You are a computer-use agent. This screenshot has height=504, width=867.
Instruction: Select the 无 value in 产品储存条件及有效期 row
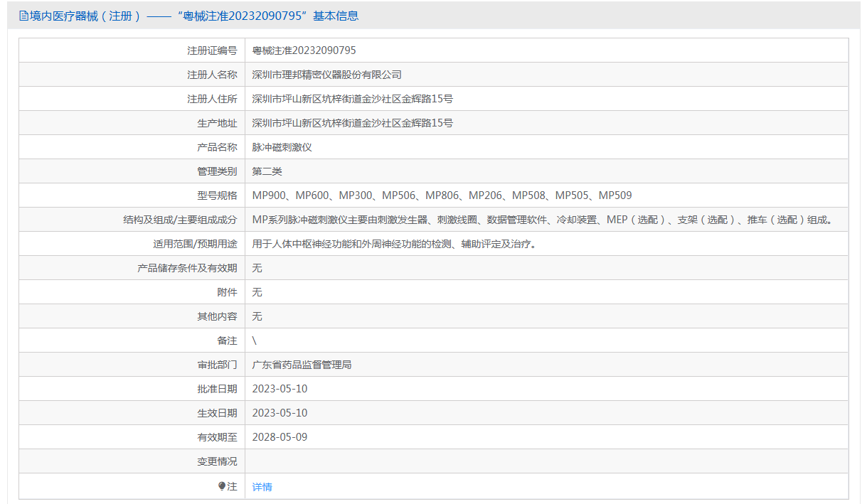coord(257,268)
